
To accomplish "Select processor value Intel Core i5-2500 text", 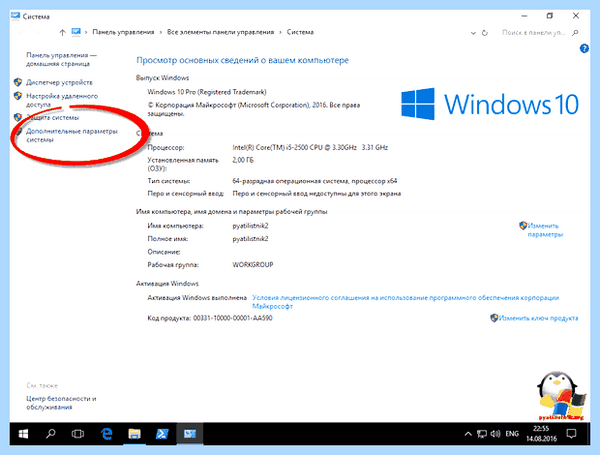I will 310,147.
